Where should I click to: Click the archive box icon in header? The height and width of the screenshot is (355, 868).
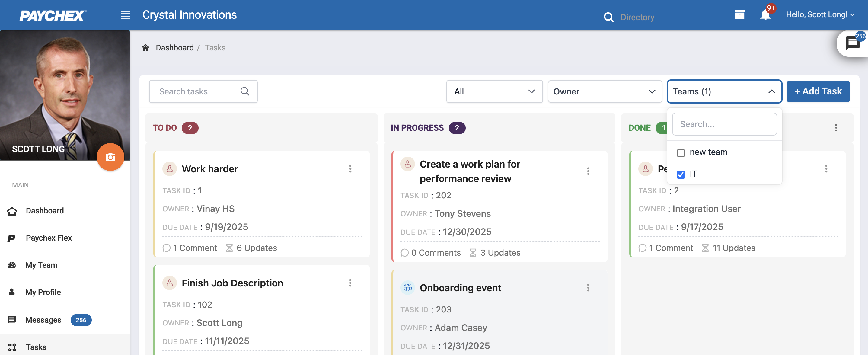coord(739,14)
